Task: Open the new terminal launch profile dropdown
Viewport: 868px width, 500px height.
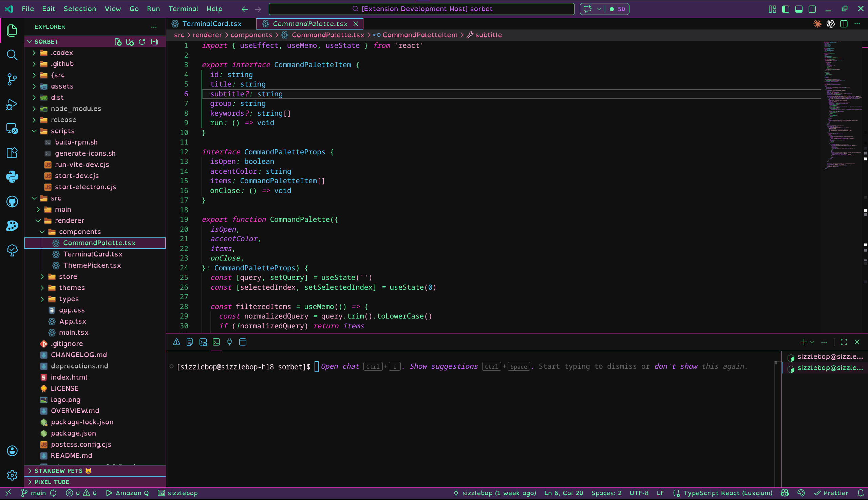Action: (x=812, y=342)
